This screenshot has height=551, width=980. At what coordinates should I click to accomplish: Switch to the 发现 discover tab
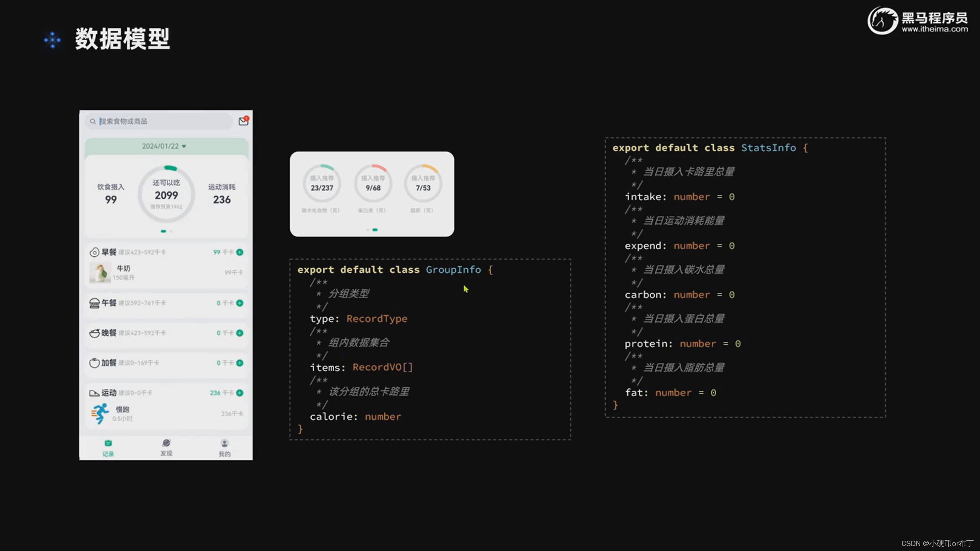[x=166, y=447]
